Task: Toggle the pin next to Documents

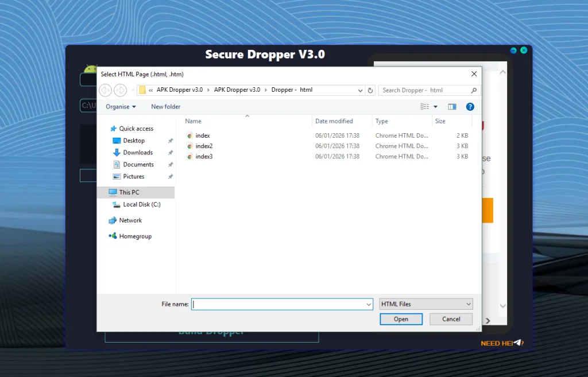Action: tap(170, 164)
